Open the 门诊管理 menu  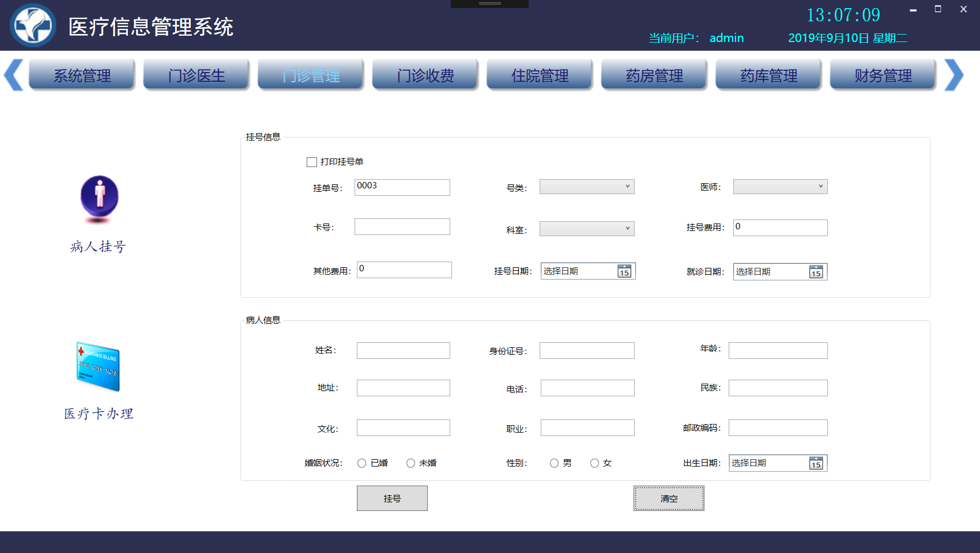pos(311,75)
